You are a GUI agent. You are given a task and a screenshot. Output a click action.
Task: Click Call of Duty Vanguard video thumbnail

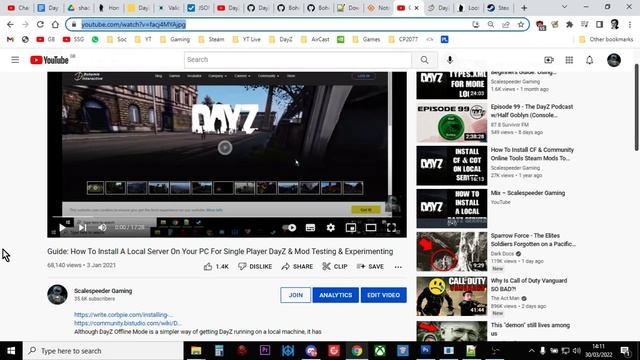click(451, 296)
